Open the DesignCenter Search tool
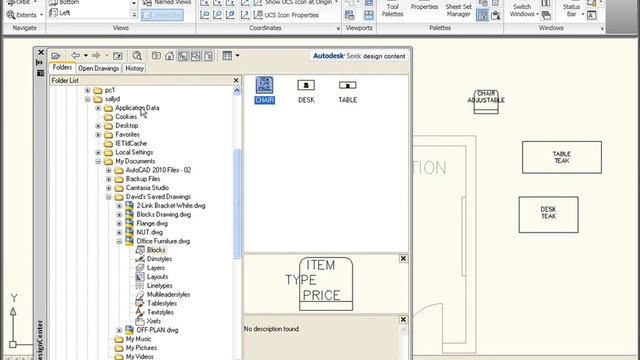 point(137,56)
